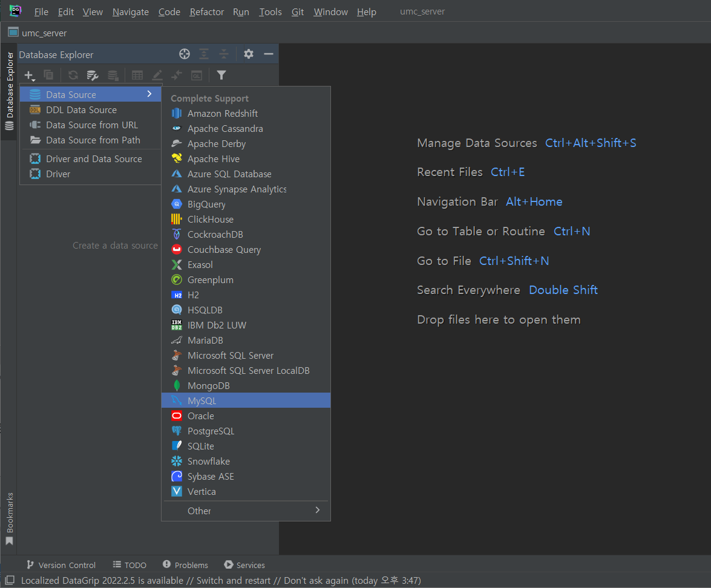Click Switch and restart link
Screen dimensions: 711x588
pos(233,580)
